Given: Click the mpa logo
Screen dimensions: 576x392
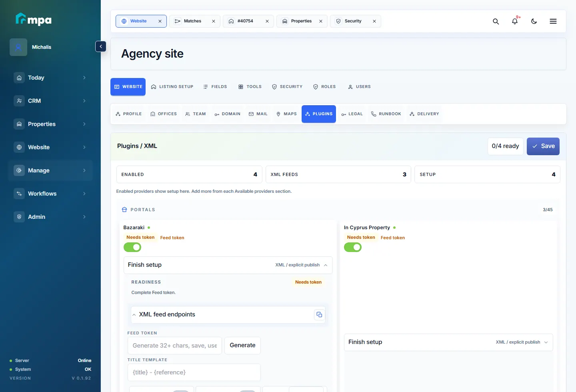Looking at the screenshot, I should [x=34, y=19].
